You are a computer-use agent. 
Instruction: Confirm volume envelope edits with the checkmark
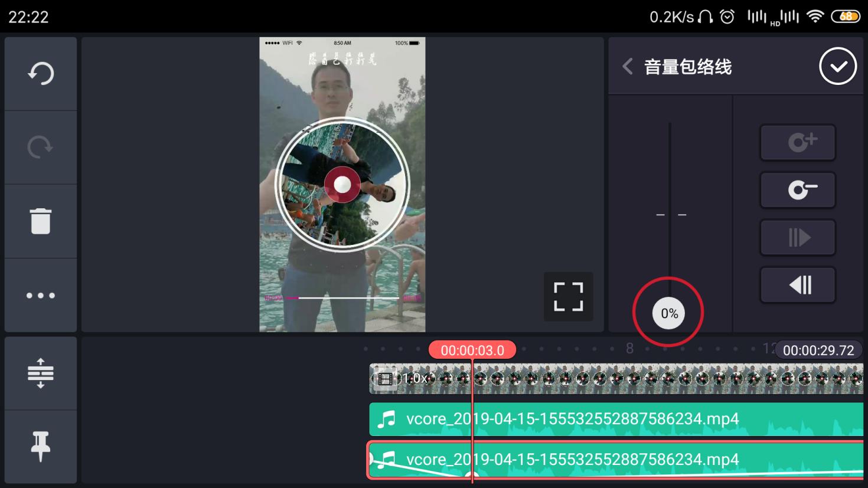838,65
